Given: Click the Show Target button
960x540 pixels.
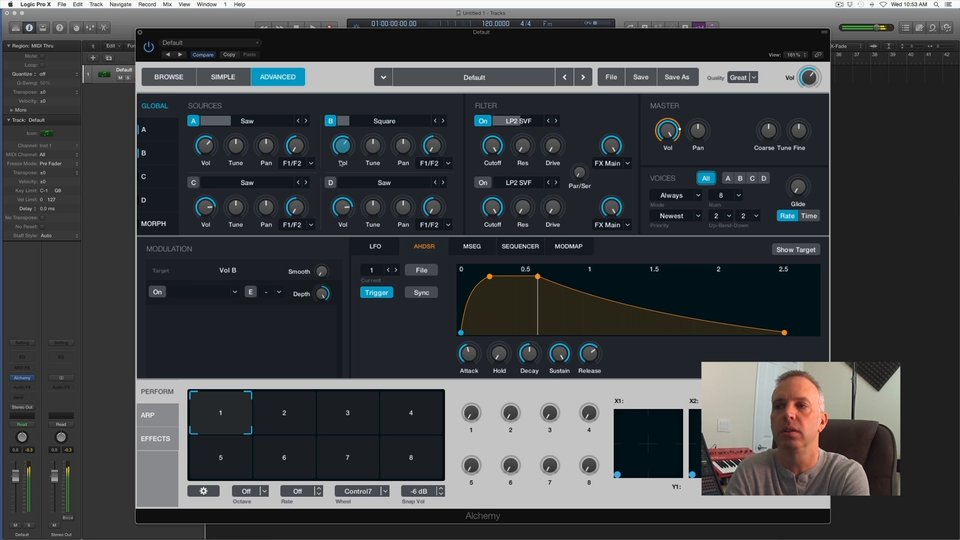Looking at the screenshot, I should [795, 250].
